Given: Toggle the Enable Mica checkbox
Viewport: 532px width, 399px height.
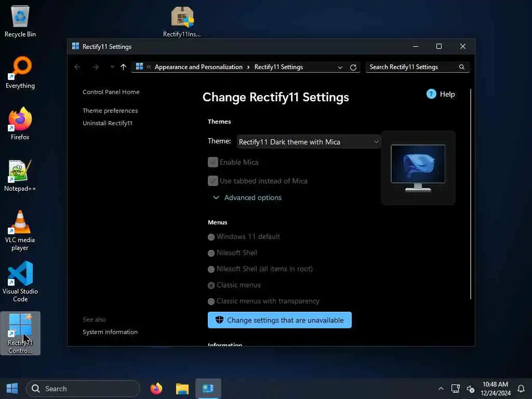Looking at the screenshot, I should 212,162.
